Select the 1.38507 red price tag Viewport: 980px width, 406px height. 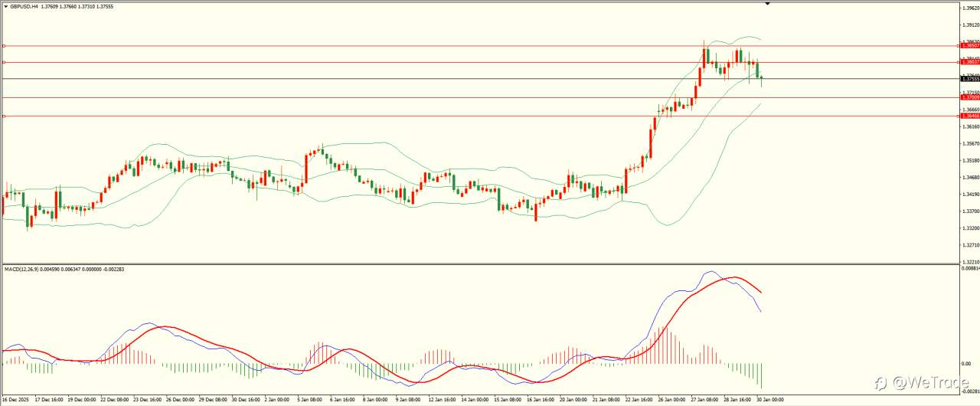point(971,46)
